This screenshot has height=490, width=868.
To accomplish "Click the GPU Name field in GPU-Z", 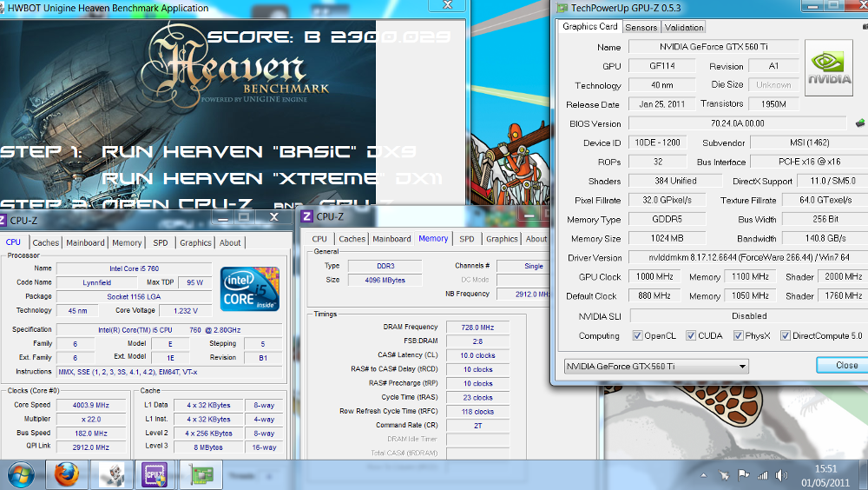I will click(x=713, y=47).
